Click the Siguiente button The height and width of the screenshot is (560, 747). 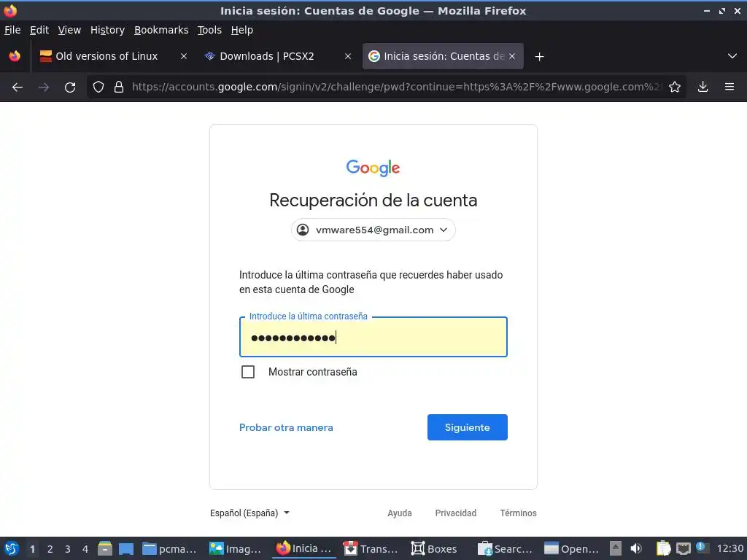468,427
